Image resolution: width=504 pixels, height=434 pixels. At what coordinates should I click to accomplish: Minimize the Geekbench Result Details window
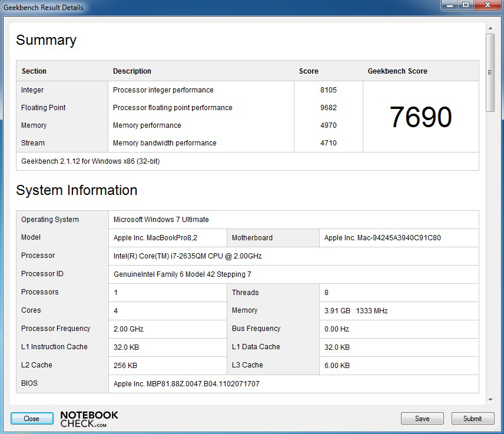tap(450, 5)
